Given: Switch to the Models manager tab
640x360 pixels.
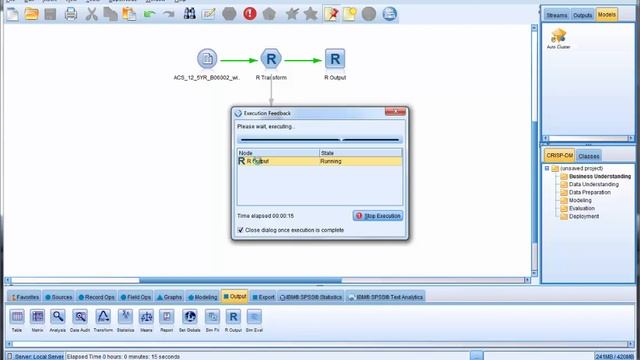Looking at the screenshot, I should pos(607,15).
